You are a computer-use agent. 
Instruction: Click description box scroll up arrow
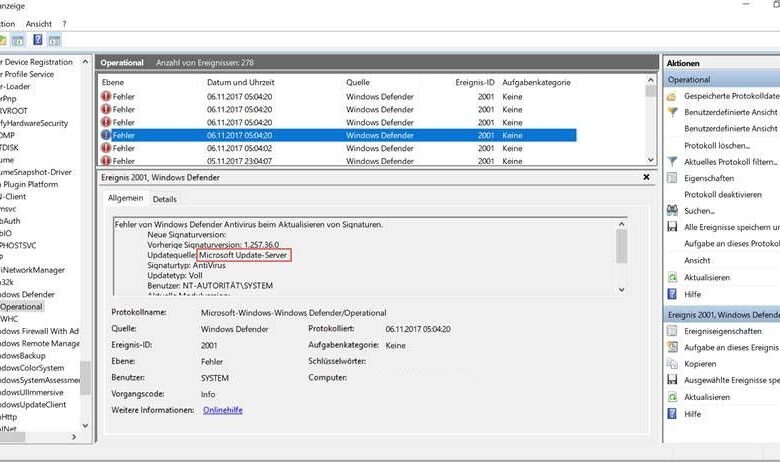[x=621, y=224]
